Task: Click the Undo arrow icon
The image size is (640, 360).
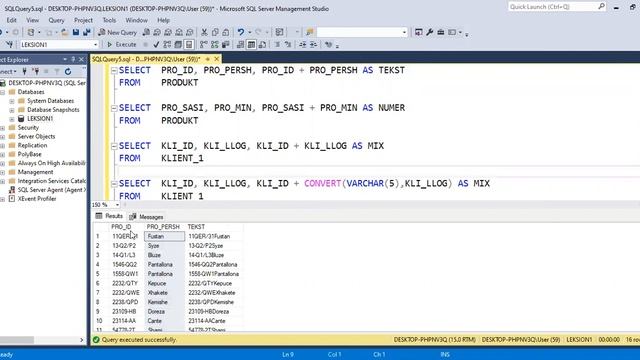Action: tap(241, 32)
